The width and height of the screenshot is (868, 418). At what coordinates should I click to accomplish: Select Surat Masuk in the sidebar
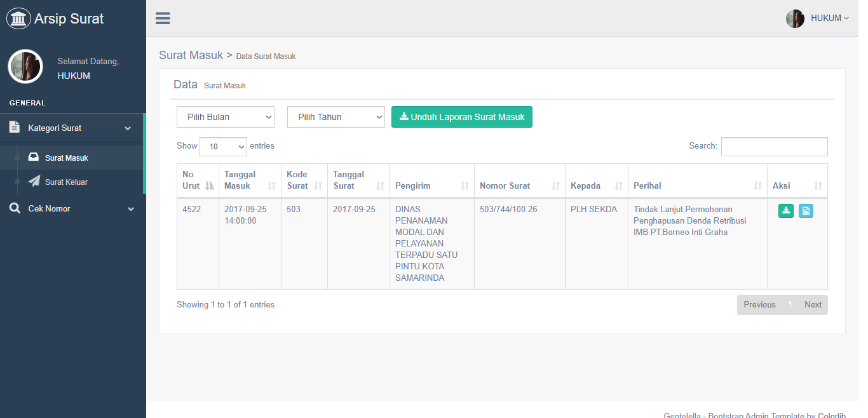(66, 158)
